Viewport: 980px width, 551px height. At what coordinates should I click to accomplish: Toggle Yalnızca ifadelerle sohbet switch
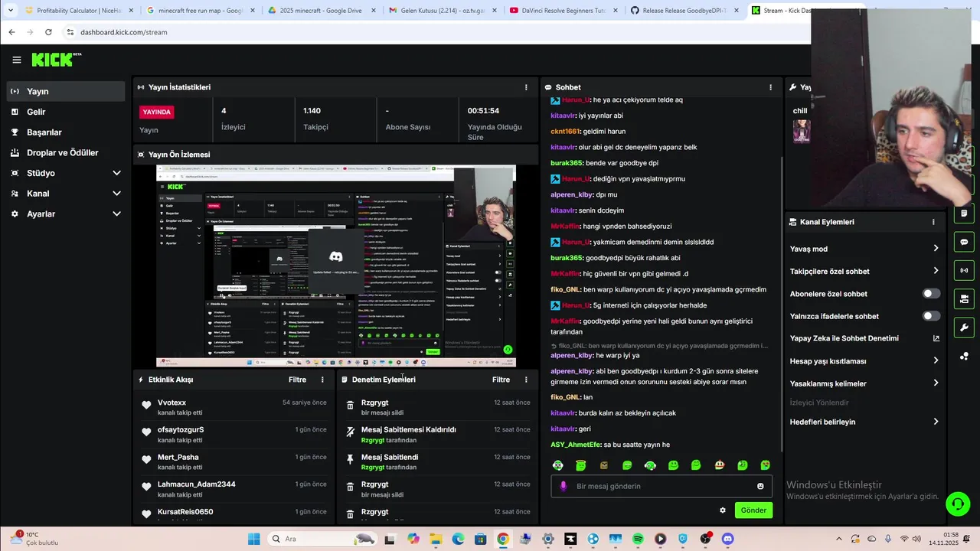931,316
